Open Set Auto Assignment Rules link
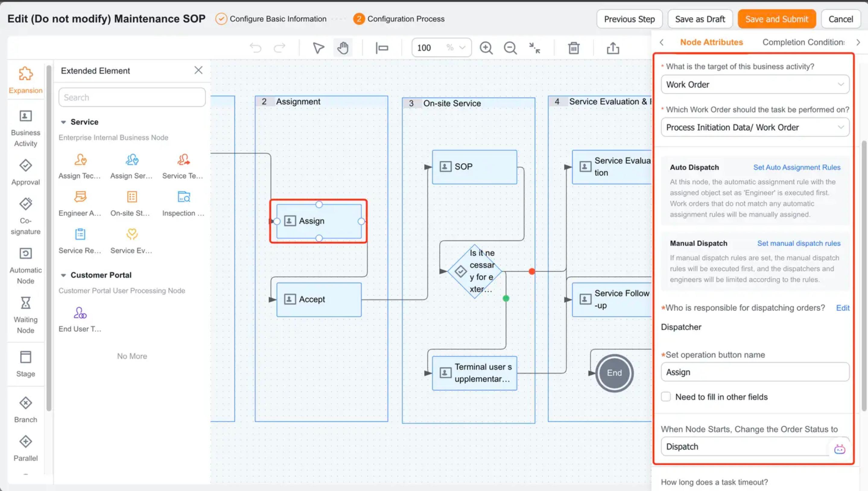 797,167
